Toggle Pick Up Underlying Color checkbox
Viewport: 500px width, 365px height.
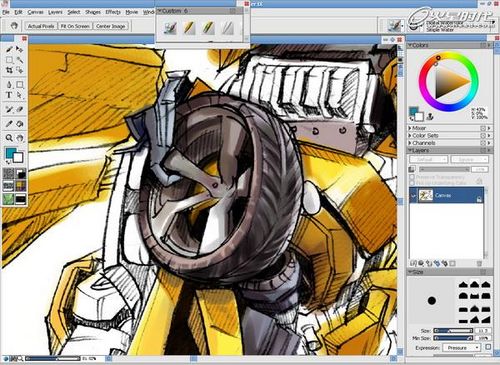tap(412, 183)
